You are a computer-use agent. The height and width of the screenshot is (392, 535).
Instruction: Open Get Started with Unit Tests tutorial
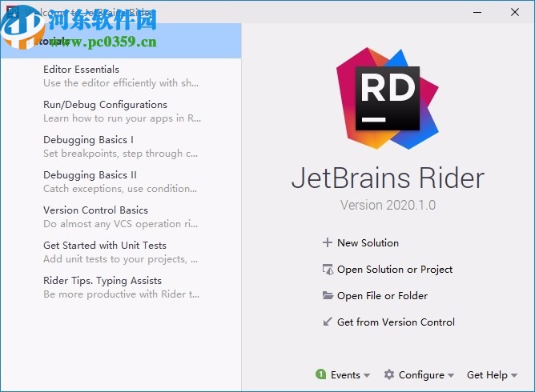105,245
